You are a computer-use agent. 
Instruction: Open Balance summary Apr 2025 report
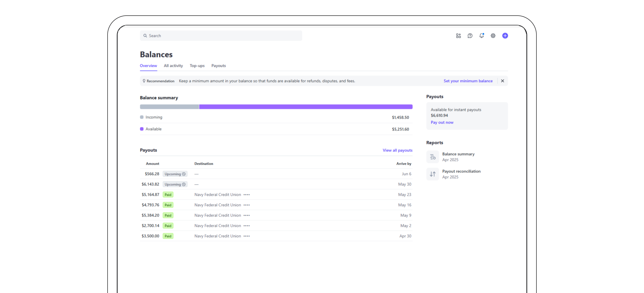click(458, 157)
